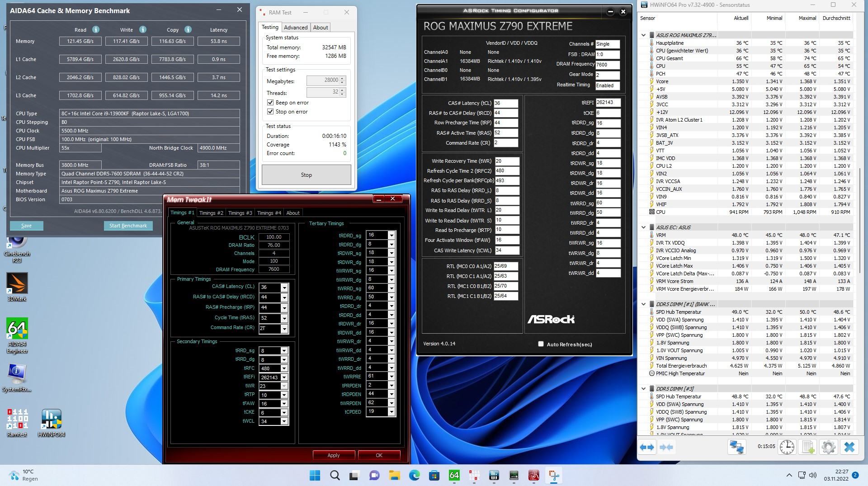The image size is (868, 486).
Task: Click the Megabytes stepper arrows in RAM Test
Action: (x=343, y=80)
